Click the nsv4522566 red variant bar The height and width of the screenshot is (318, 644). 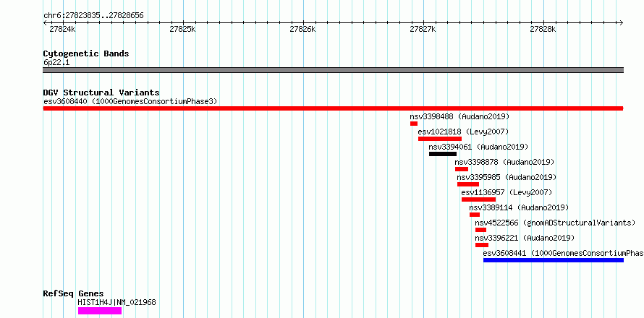pyautogui.click(x=481, y=230)
